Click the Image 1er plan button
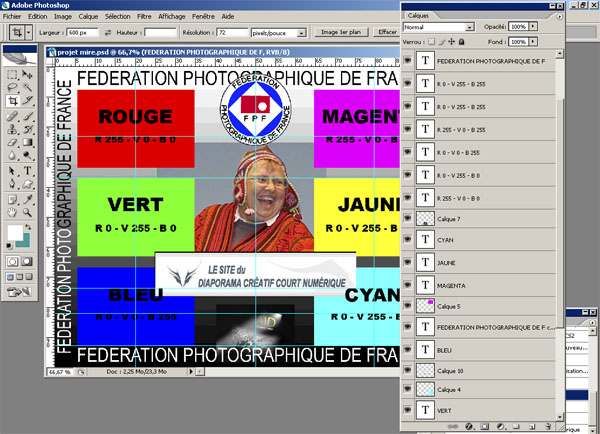 [x=341, y=32]
